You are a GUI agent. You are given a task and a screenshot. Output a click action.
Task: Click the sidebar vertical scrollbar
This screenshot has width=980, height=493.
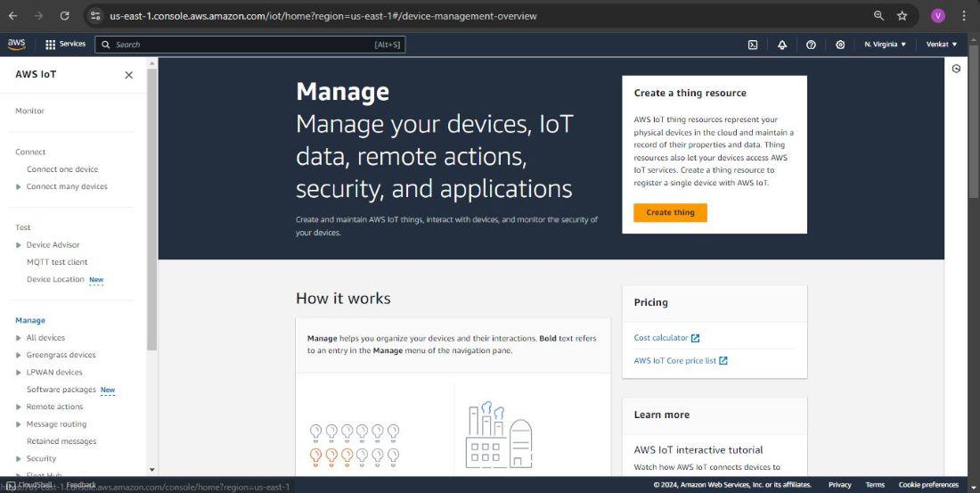click(151, 205)
